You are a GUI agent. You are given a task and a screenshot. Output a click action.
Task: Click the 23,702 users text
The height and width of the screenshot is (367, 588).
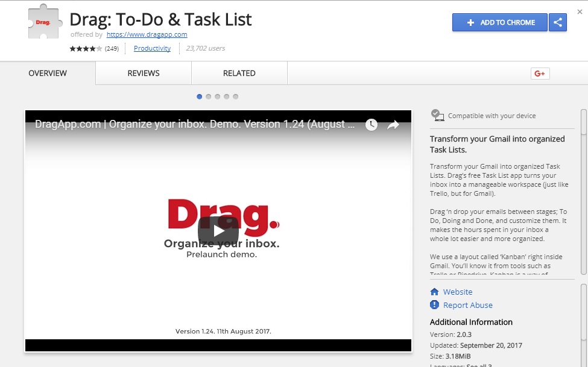tap(206, 48)
